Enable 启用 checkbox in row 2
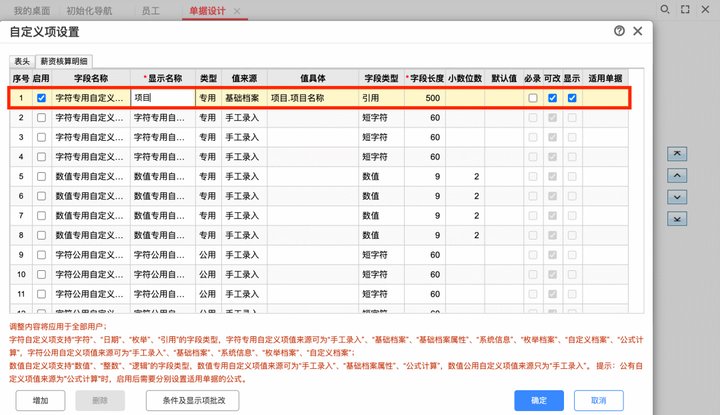The height and width of the screenshot is (415, 720). (41, 118)
